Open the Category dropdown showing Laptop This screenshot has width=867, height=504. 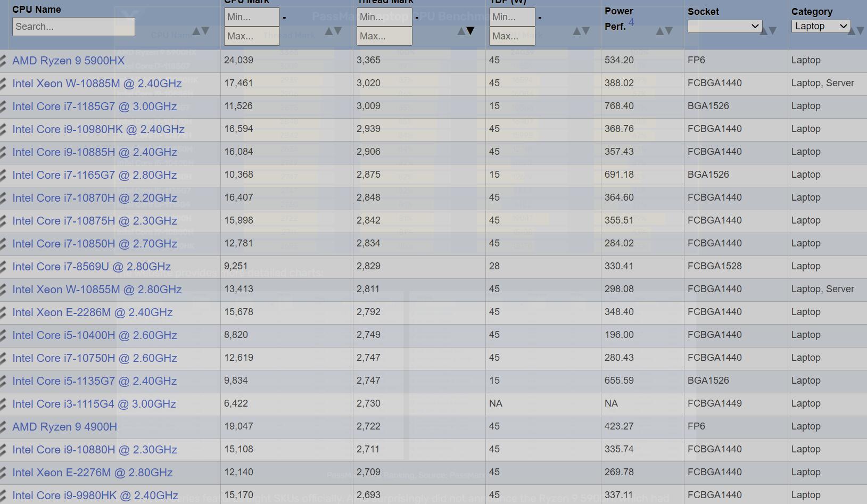tap(821, 26)
